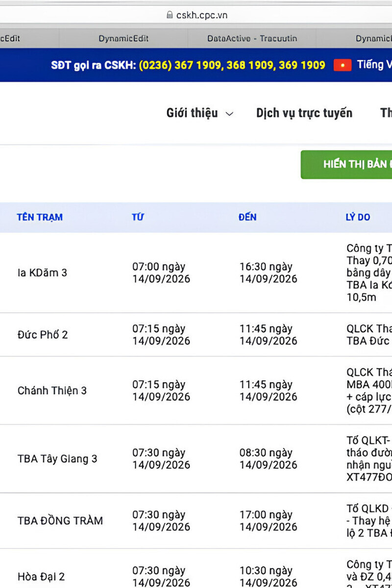Click the 07:30 start time for TBA ĐỒNG TRÀM

pos(161,521)
